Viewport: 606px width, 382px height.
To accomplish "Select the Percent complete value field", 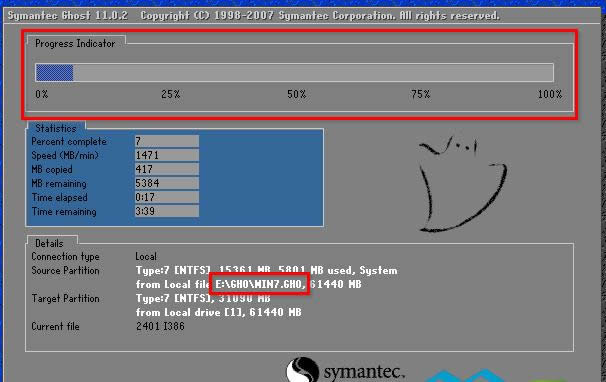I will click(167, 141).
